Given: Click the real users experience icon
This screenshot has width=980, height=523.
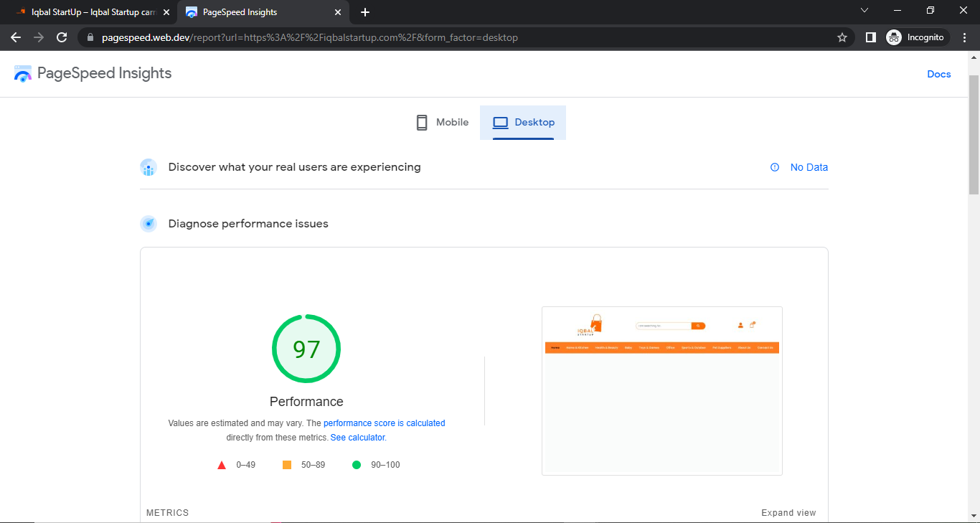Looking at the screenshot, I should point(149,167).
